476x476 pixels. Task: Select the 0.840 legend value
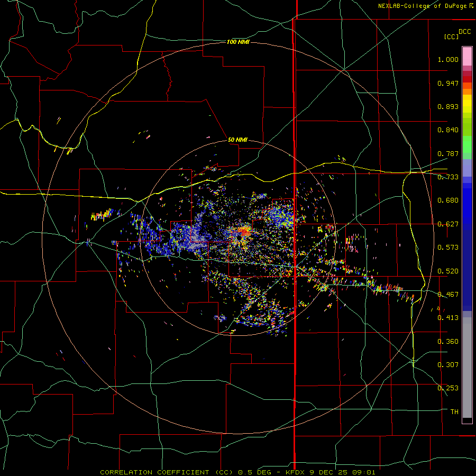pyautogui.click(x=448, y=130)
